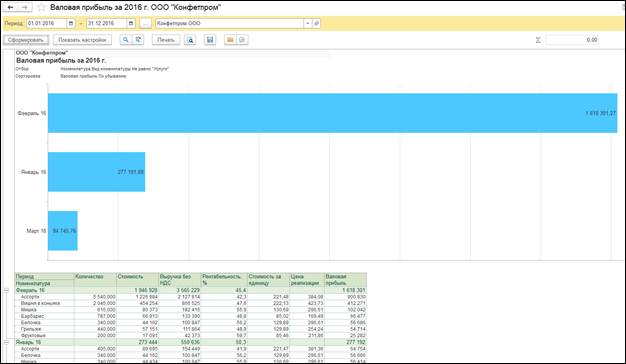The width and height of the screenshot is (626, 364).
Task: Click the Печать button
Action: point(166,40)
